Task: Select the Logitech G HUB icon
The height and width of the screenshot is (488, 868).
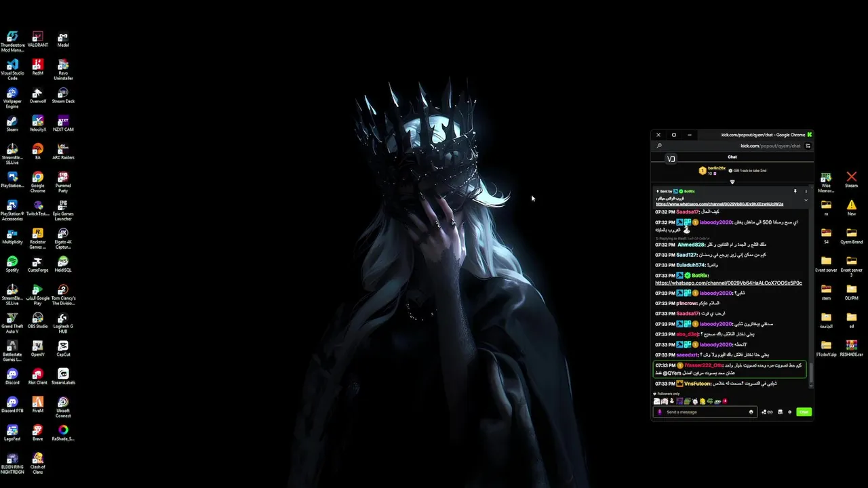Action: (63, 323)
